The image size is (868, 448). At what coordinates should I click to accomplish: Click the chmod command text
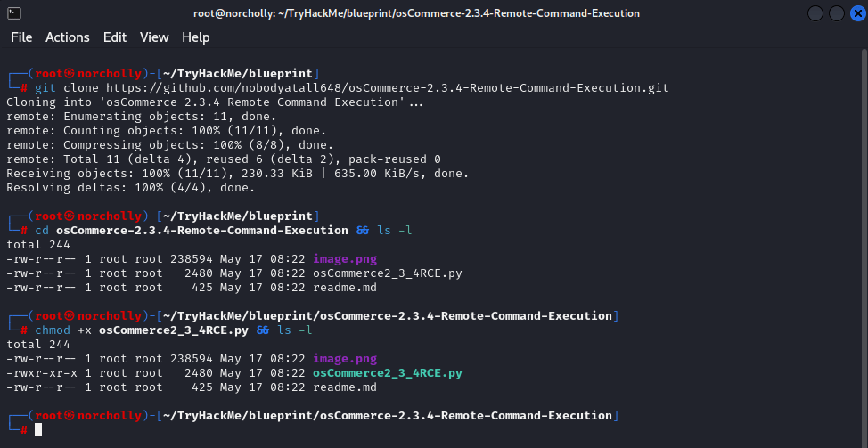pyautogui.click(x=53, y=330)
